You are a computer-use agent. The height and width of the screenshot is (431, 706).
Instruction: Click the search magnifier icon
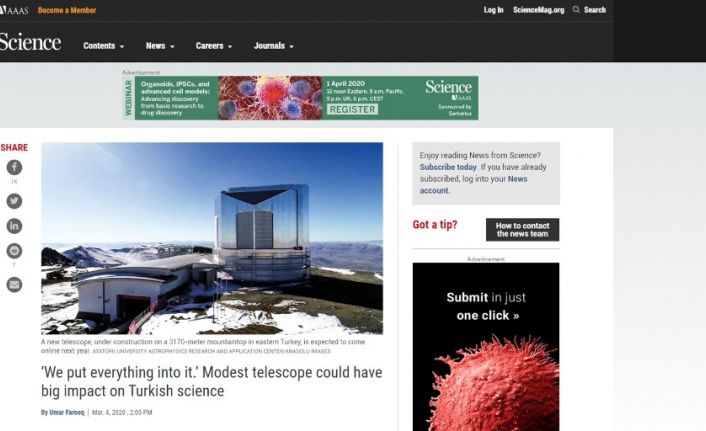[x=577, y=10]
